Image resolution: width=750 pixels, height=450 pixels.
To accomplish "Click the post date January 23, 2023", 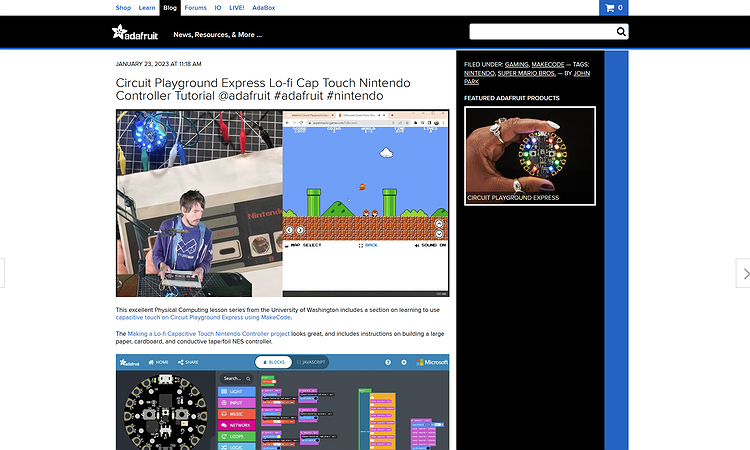I will 158,64.
